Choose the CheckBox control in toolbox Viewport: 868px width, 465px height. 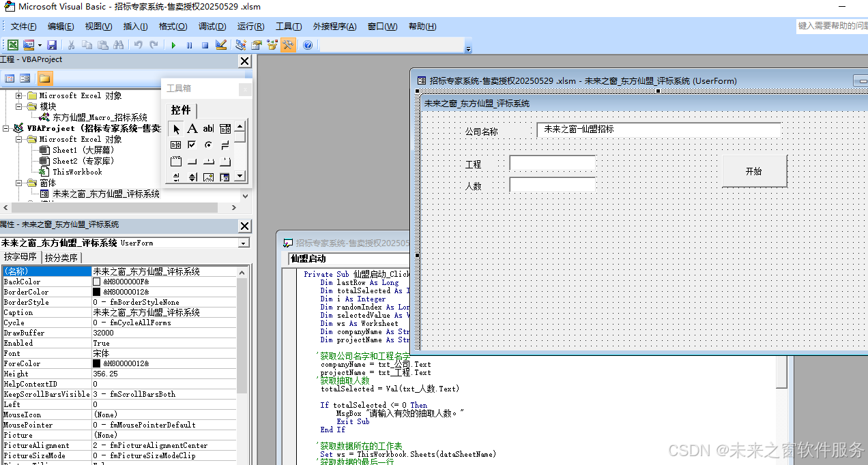point(192,145)
